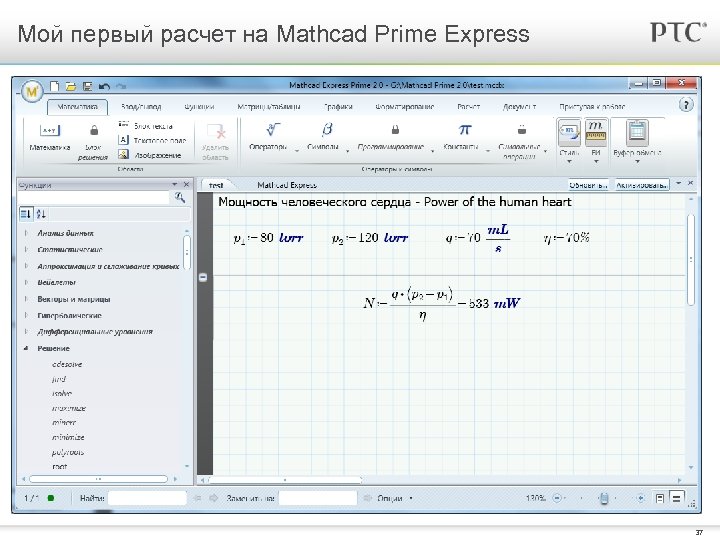Screen dimensions: 720x540
Task: Switch to page view icon in status bar
Action: click(660, 498)
